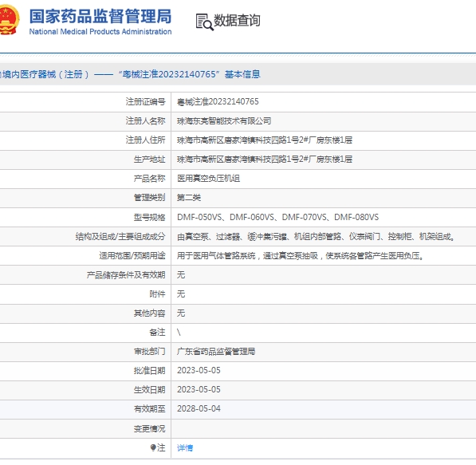Click the 审批部门 field label

click(x=149, y=352)
